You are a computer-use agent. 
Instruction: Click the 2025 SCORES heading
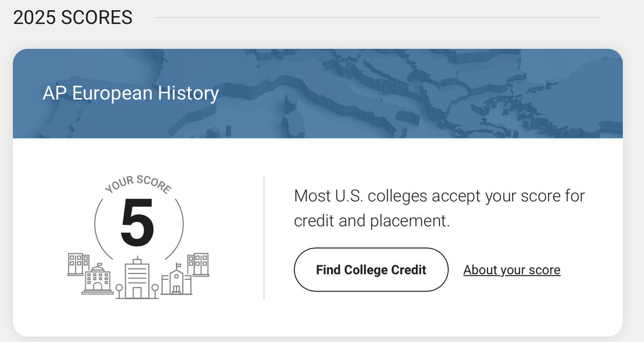coord(73,18)
